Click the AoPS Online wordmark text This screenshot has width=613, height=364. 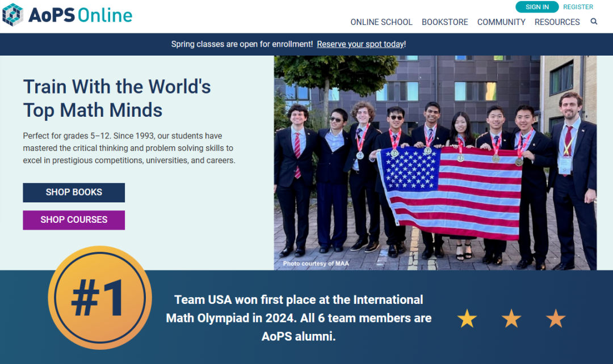coord(80,15)
